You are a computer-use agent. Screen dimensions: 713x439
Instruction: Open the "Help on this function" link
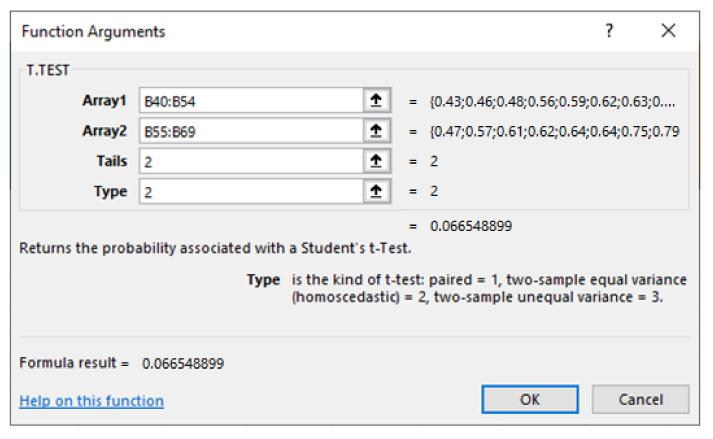tap(92, 401)
